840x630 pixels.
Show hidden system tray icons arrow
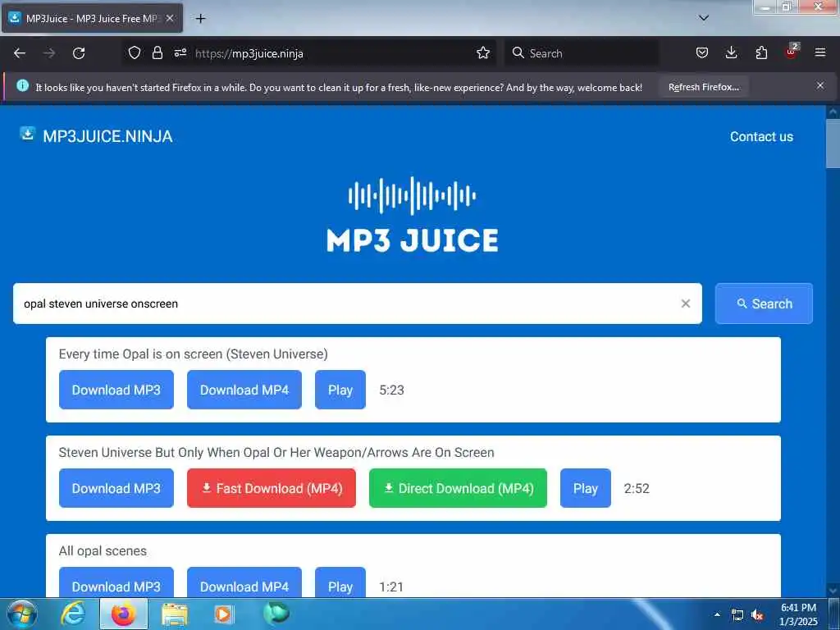717,614
